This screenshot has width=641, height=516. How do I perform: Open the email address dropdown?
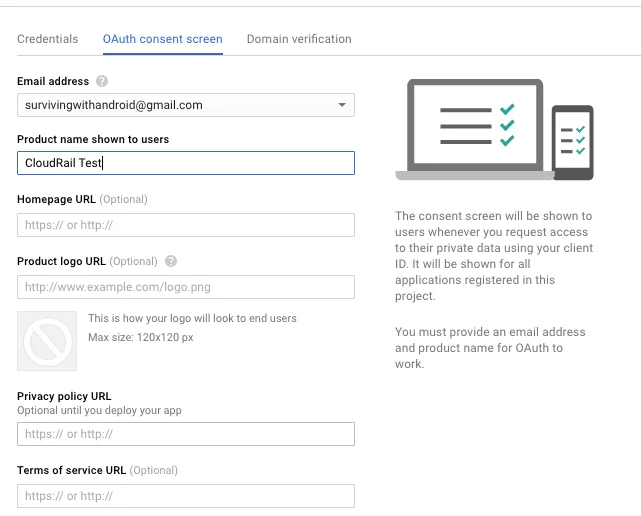[x=186, y=105]
